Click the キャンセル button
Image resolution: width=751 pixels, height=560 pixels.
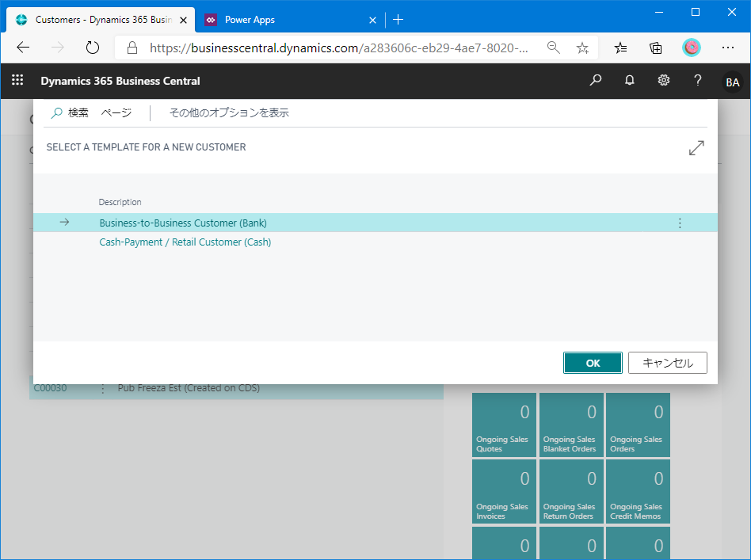tap(667, 363)
